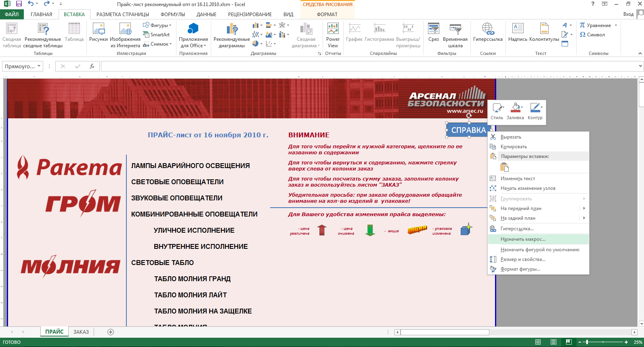Click the Save icon in quick access toolbar

[19, 4]
